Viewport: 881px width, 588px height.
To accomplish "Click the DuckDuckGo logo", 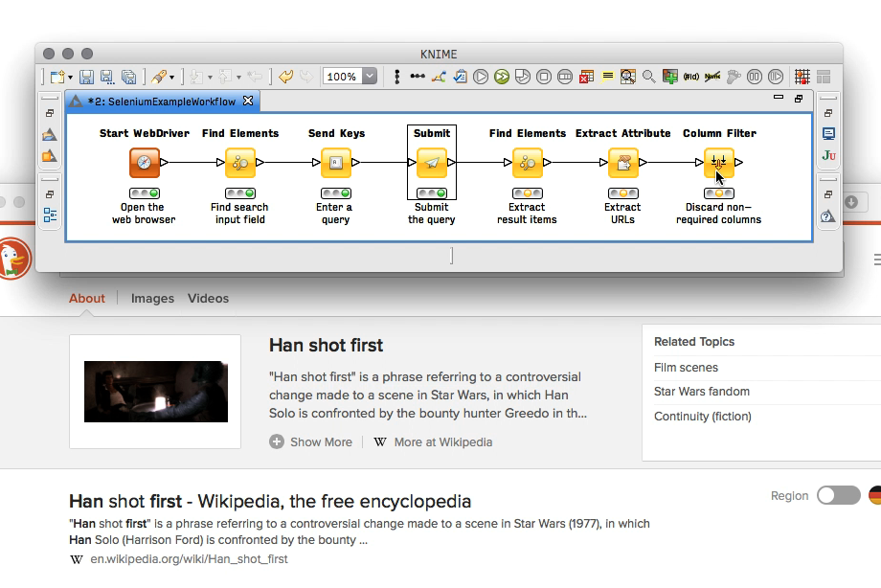I will point(13,259).
